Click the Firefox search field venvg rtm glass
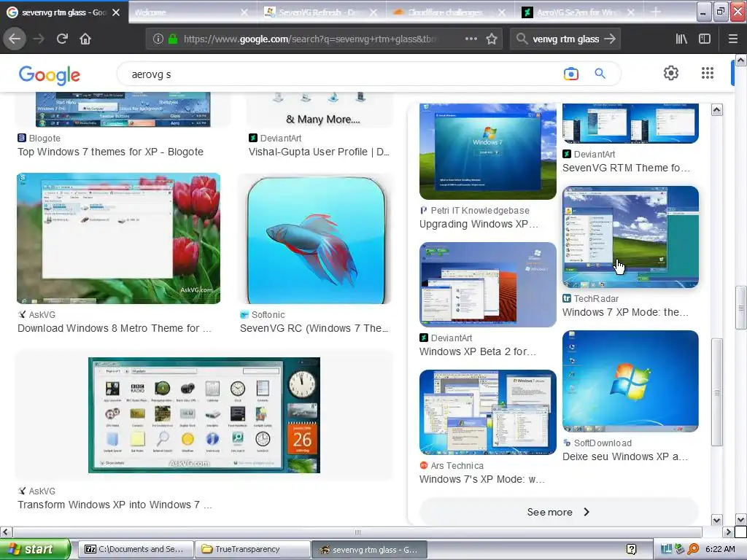This screenshot has height=560, width=747. [565, 39]
